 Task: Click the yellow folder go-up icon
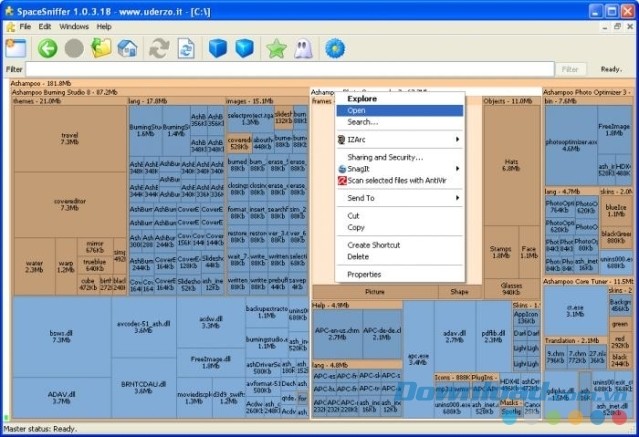pyautogui.click(x=101, y=48)
